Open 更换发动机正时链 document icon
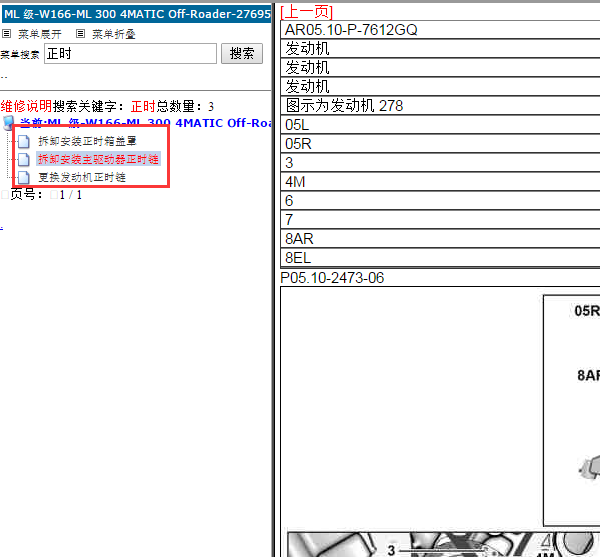Image resolution: width=600 pixels, height=557 pixels. point(24,177)
